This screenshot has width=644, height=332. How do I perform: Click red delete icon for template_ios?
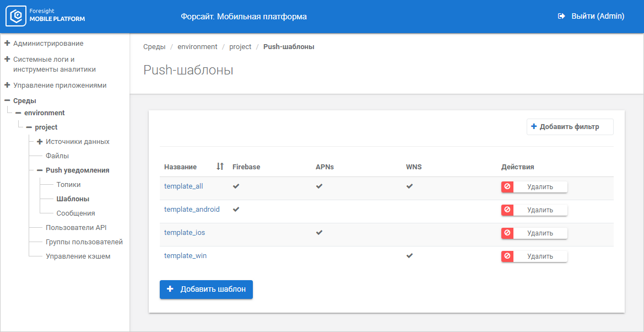point(507,233)
